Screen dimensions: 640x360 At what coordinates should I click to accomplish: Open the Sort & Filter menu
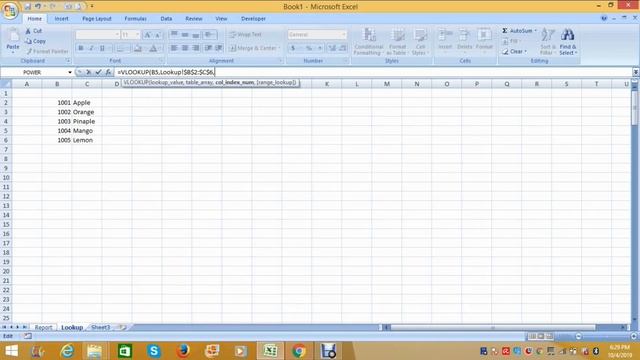point(547,41)
